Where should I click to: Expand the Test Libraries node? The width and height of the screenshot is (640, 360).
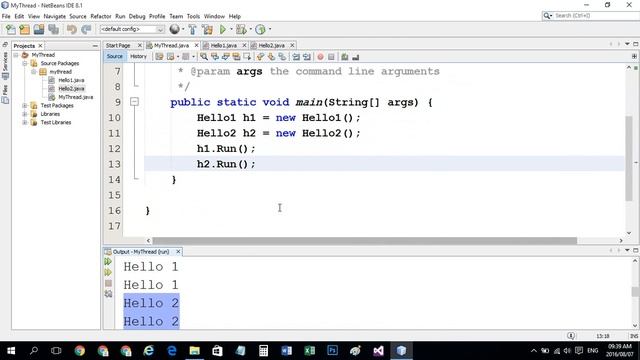point(25,122)
